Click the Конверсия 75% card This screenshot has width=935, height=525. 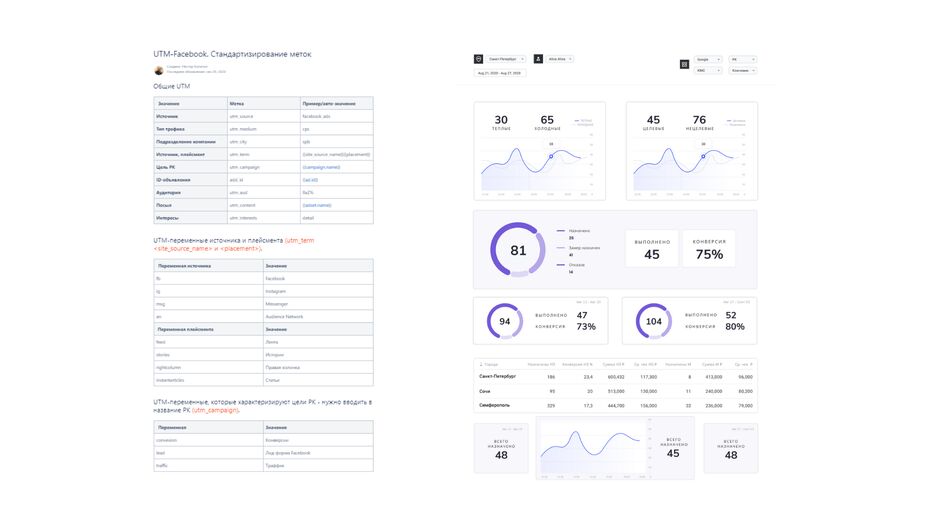point(709,249)
